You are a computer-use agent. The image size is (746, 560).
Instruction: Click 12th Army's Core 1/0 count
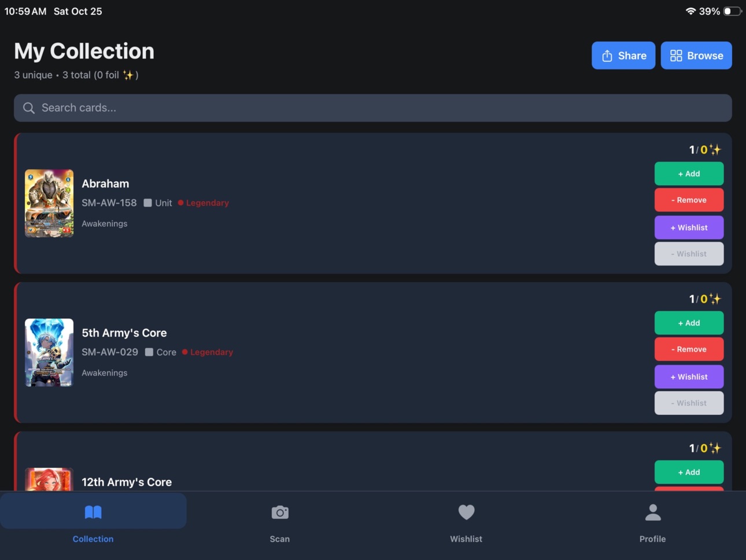tap(705, 448)
